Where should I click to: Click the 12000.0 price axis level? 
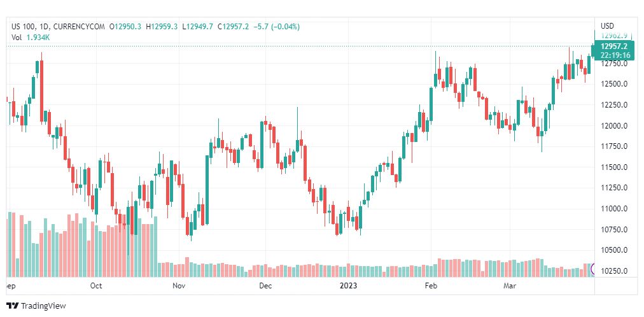click(x=614, y=125)
